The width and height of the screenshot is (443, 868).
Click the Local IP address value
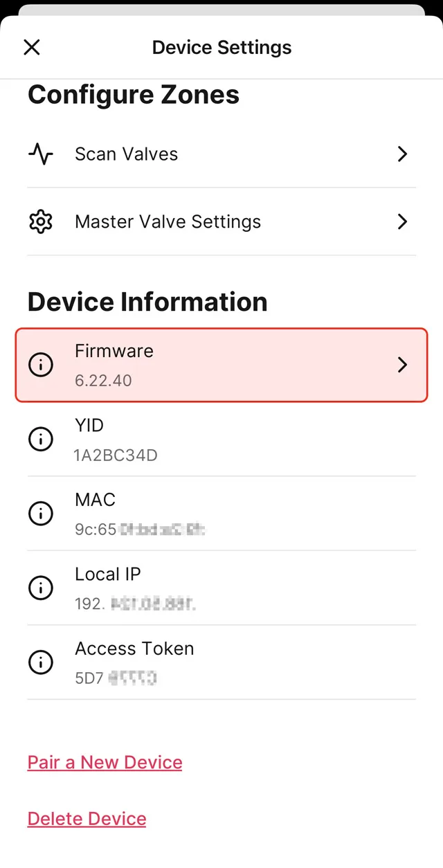click(137, 604)
